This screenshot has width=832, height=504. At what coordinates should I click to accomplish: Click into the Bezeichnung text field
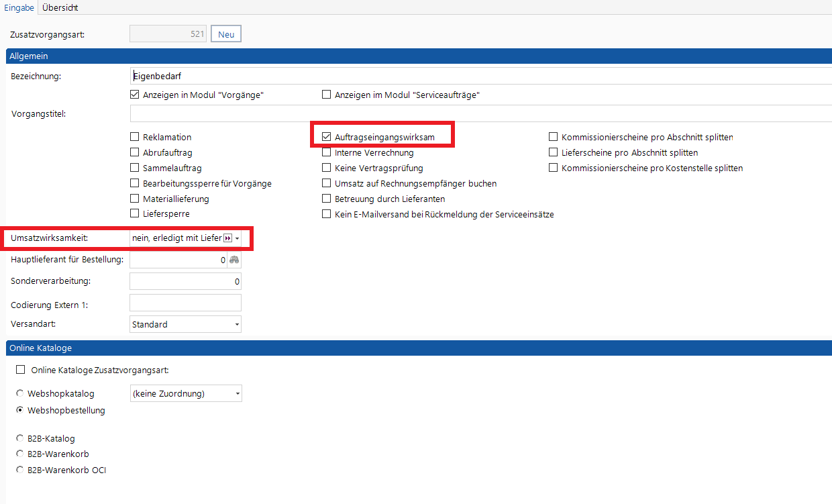coord(470,76)
